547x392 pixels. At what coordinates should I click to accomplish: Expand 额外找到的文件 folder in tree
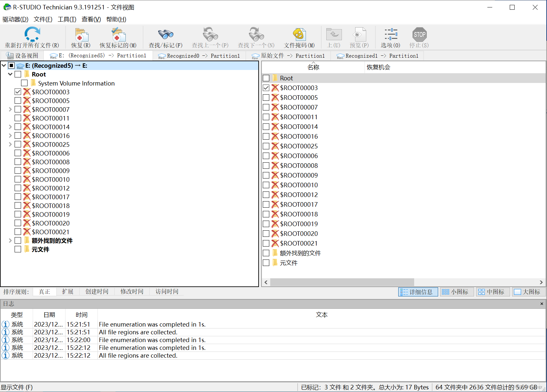pyautogui.click(x=10, y=241)
